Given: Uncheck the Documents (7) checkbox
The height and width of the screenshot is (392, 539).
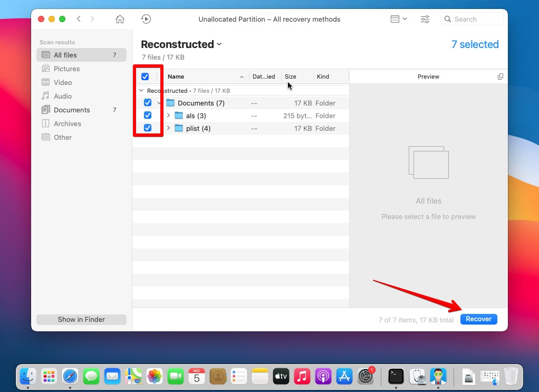Looking at the screenshot, I should [148, 102].
